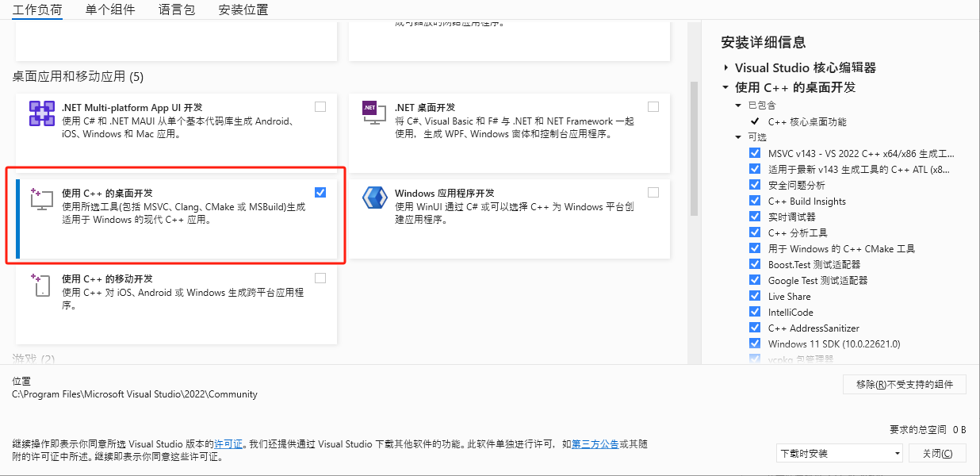Uncheck C++ AddressSanitizer option
Viewport: 980px width, 476px height.
click(755, 328)
